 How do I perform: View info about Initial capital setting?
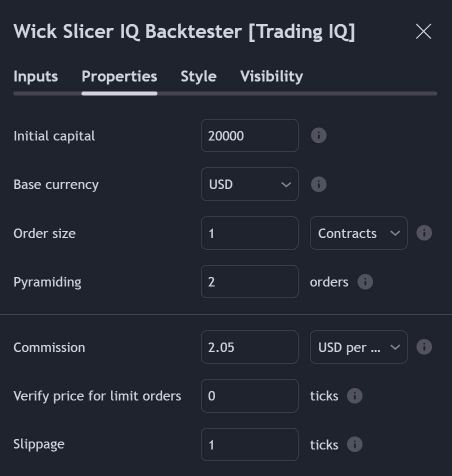(x=318, y=135)
